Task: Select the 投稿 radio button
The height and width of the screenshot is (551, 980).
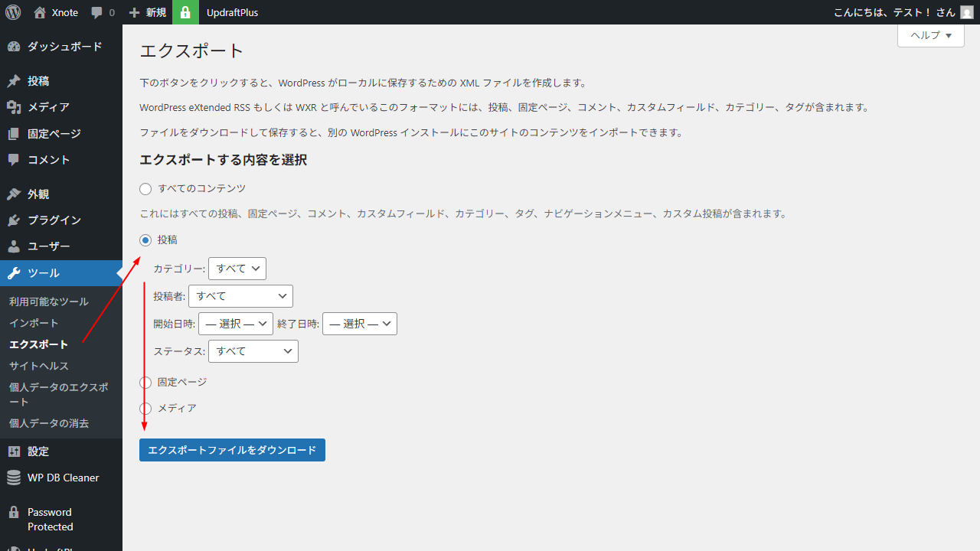Action: point(145,240)
